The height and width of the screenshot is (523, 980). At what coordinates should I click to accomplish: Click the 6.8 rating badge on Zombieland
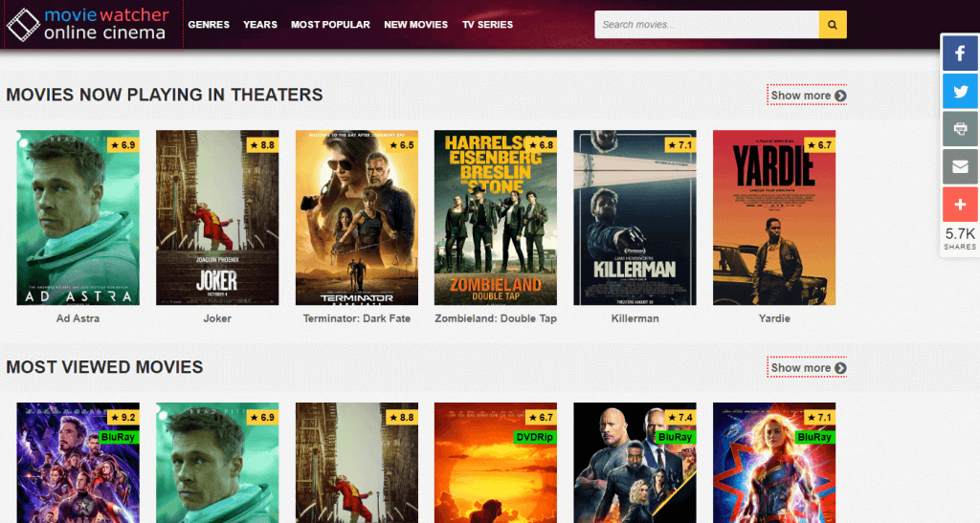click(x=542, y=144)
